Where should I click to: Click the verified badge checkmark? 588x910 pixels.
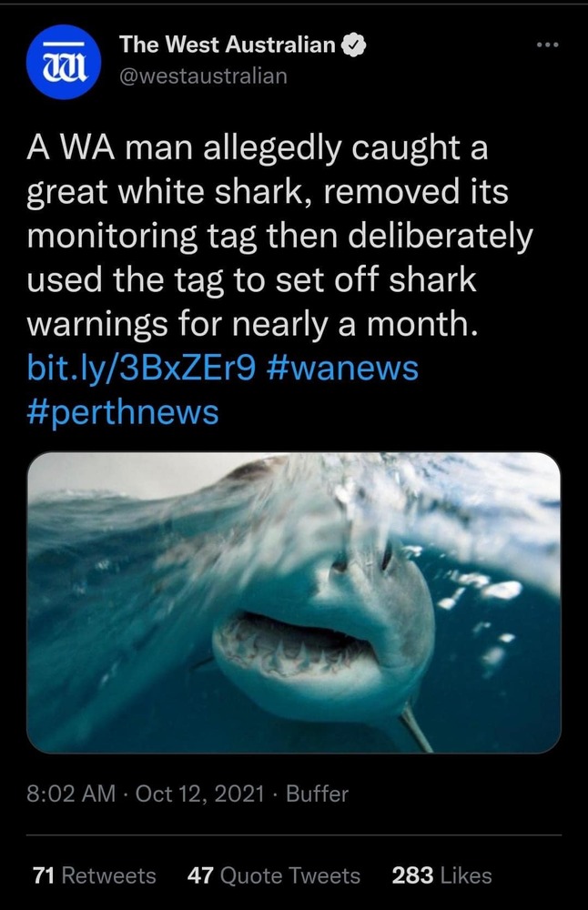(x=355, y=45)
